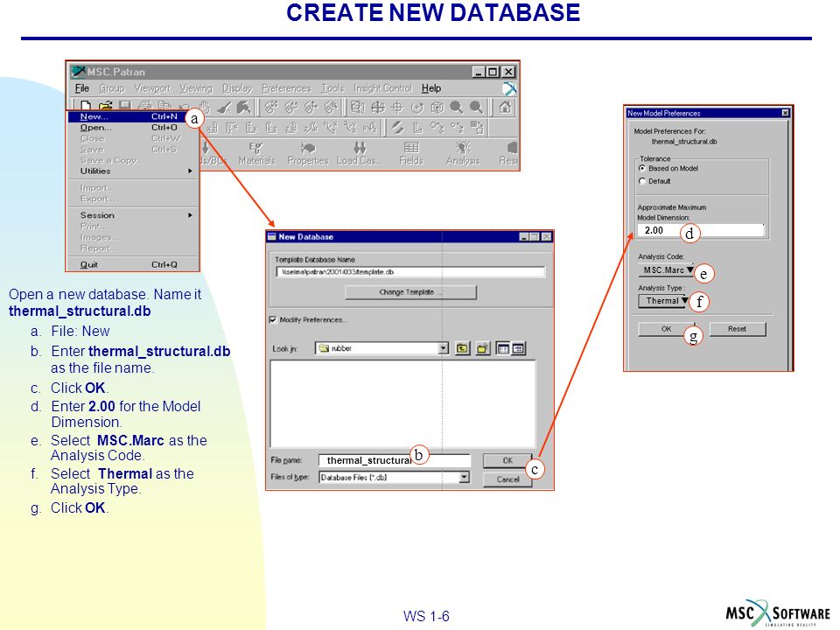The width and height of the screenshot is (840, 630).
Task: Open the Analysis Type Thermal dropdown
Action: (x=663, y=300)
